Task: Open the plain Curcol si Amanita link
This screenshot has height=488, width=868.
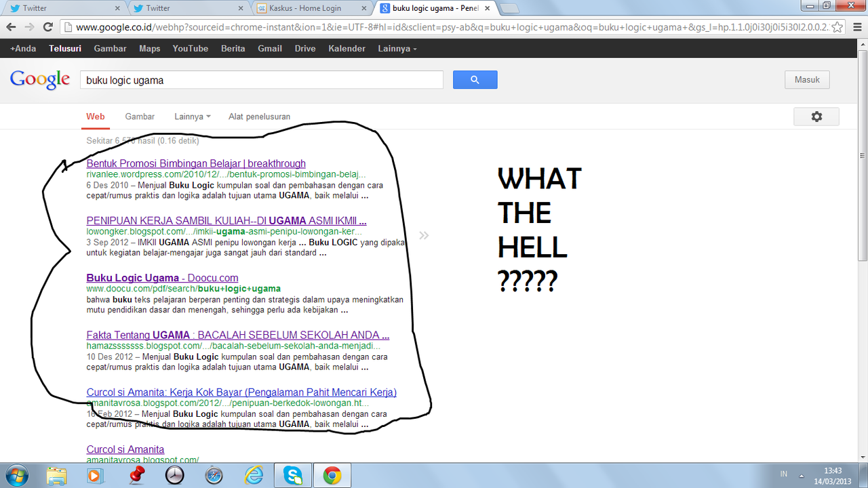Action: point(125,449)
